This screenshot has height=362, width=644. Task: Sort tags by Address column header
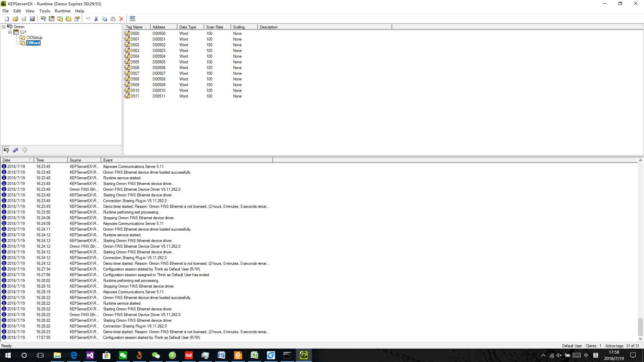[x=164, y=27]
